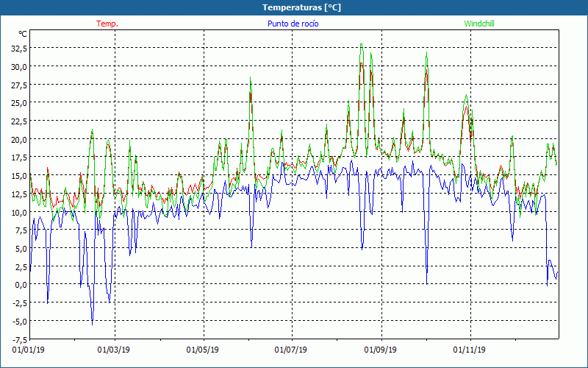Click the 2,5 y-axis value
The width and height of the screenshot is (588, 368).
click(x=21, y=266)
